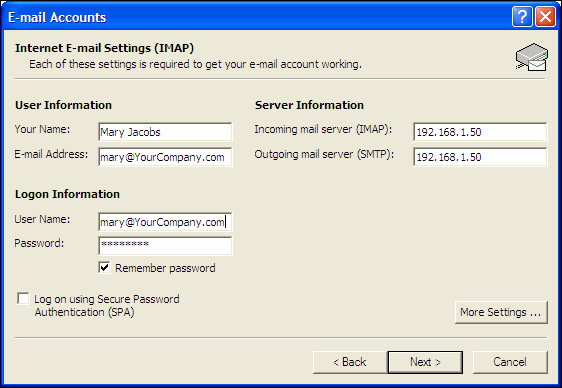The image size is (562, 388).
Task: Click the "Logon Information" heading
Action: [x=67, y=194]
